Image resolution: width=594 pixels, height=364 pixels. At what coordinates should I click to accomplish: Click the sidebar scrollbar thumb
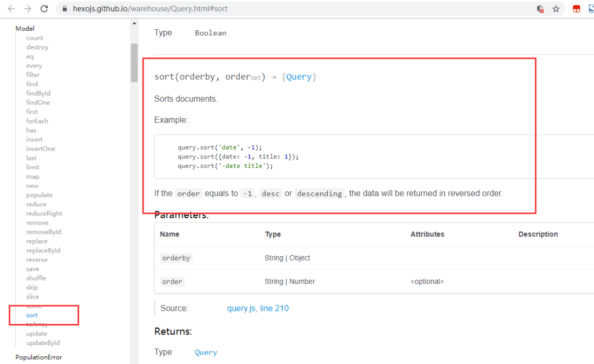[x=134, y=63]
